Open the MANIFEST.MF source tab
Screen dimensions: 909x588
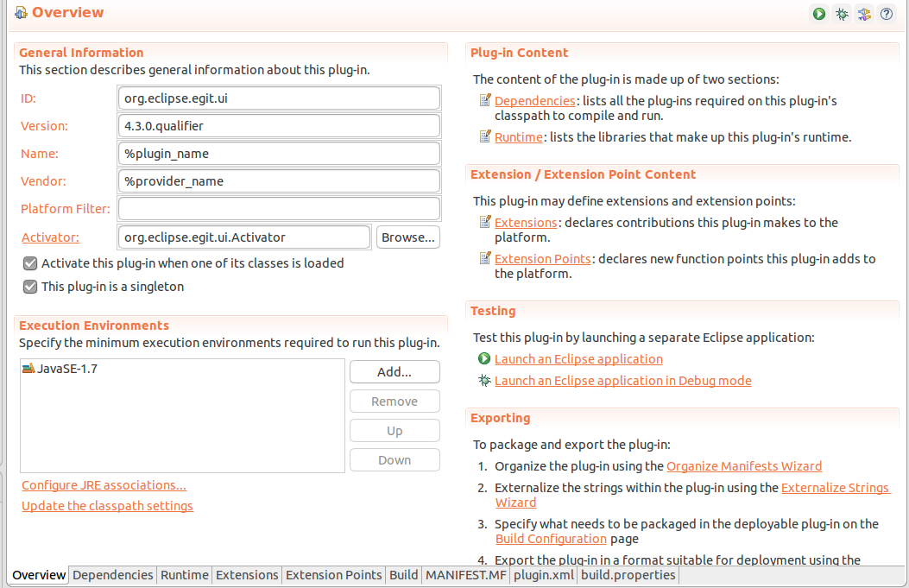(x=466, y=575)
